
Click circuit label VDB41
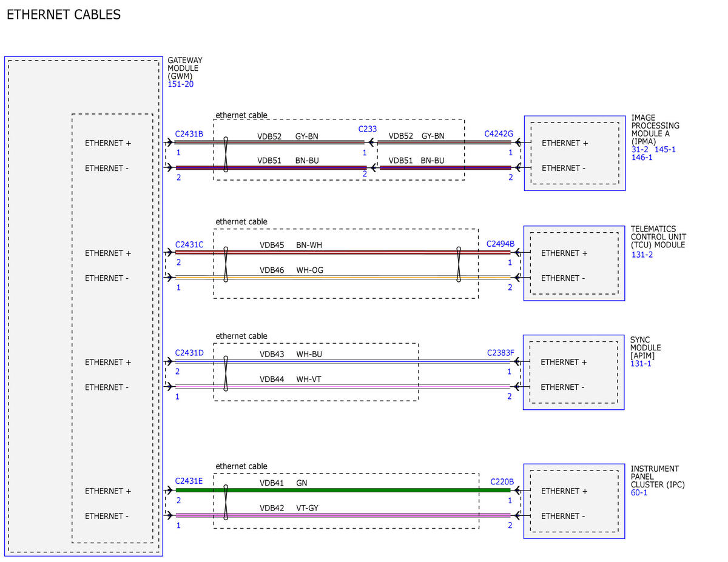tap(272, 483)
